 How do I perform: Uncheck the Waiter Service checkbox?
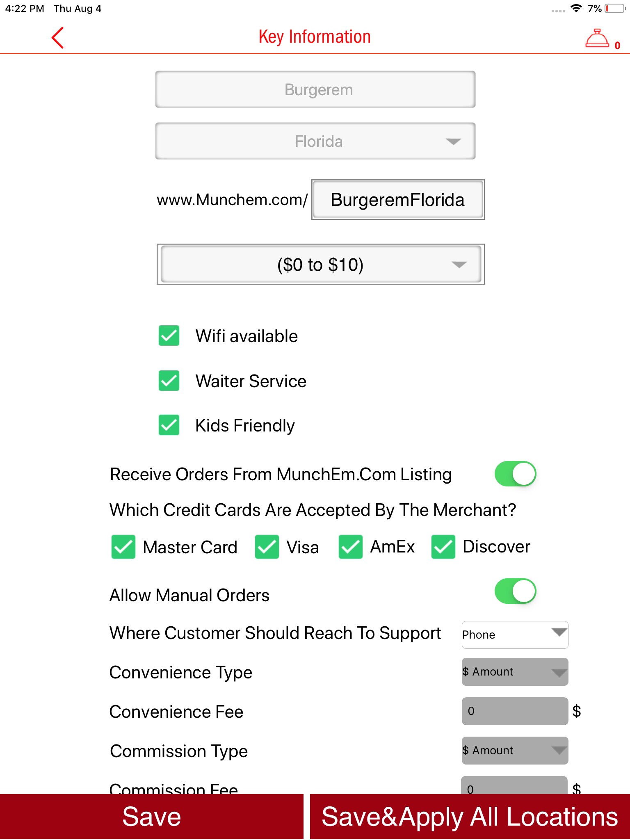tap(169, 381)
